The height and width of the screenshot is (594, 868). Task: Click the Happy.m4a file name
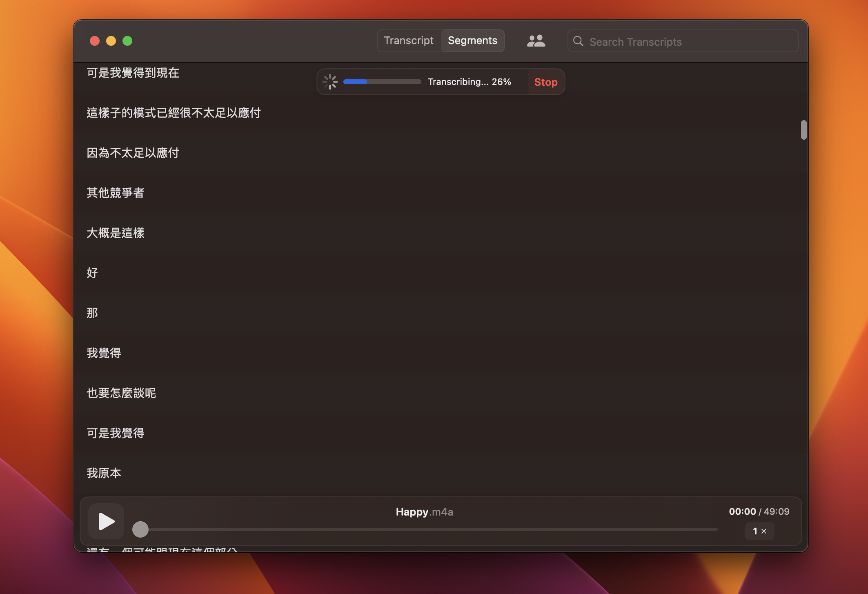424,512
